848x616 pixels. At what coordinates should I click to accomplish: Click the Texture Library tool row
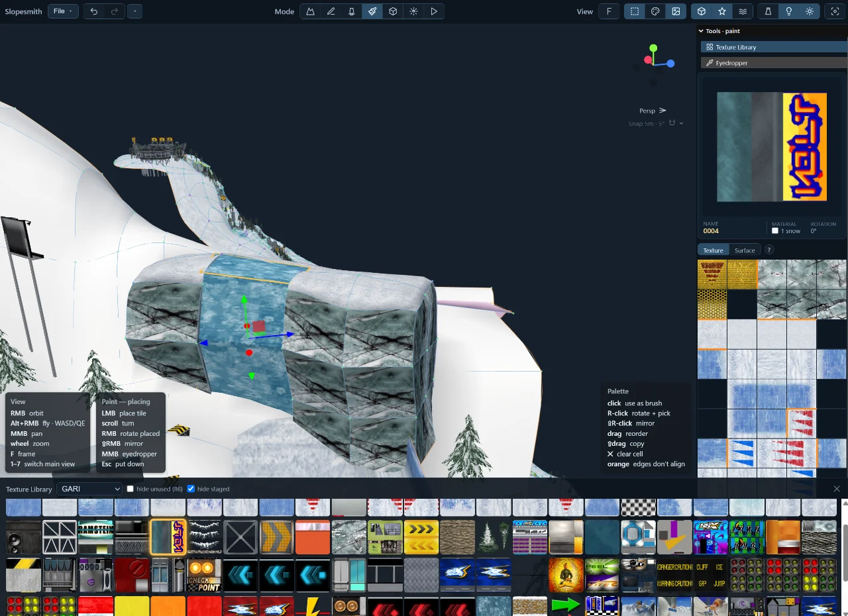coord(774,47)
